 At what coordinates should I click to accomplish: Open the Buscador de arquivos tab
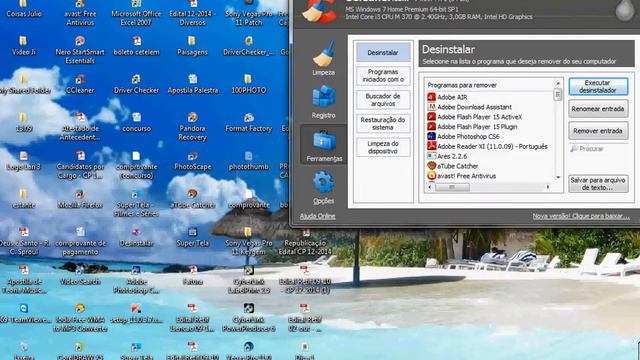[383, 100]
